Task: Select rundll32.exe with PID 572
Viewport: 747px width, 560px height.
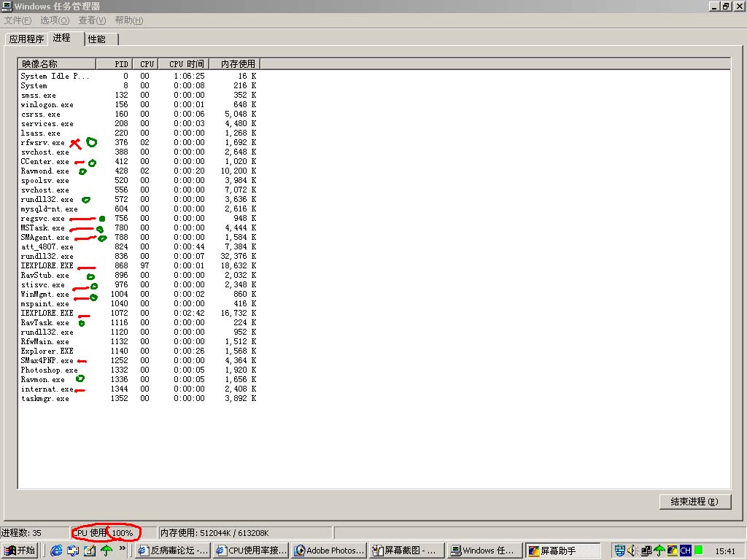Action: coord(139,200)
